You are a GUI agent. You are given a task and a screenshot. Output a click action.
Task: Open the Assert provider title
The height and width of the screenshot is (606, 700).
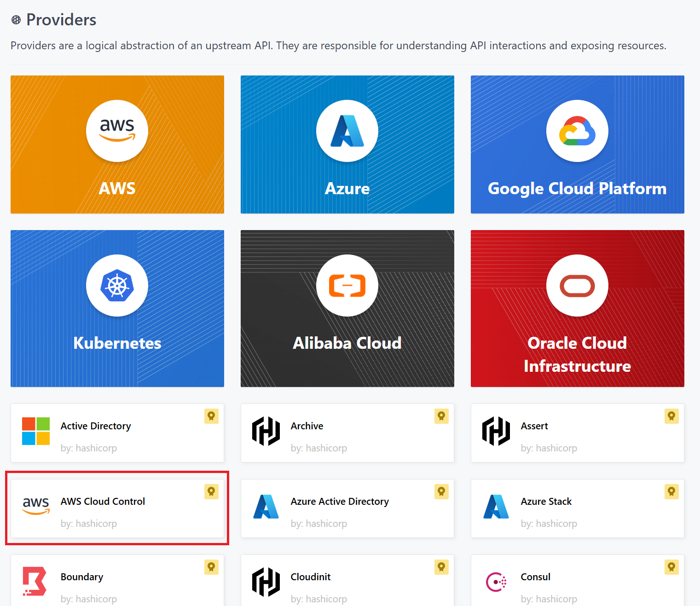pyautogui.click(x=534, y=426)
